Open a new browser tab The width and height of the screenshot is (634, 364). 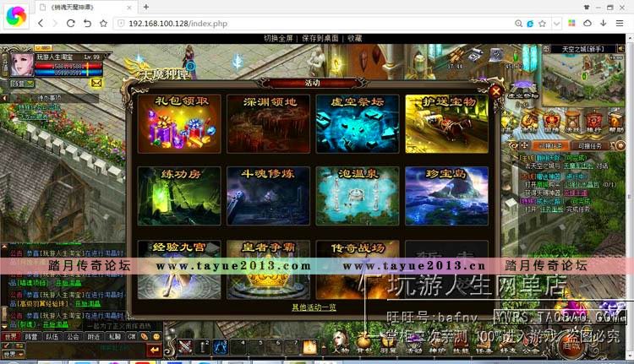[146, 7]
